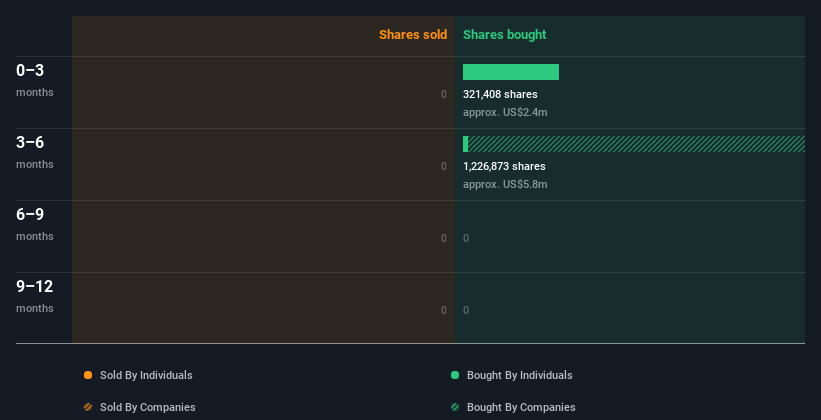The width and height of the screenshot is (821, 420).
Task: Click the green Bought By Individuals legend dot
Action: pos(455,375)
